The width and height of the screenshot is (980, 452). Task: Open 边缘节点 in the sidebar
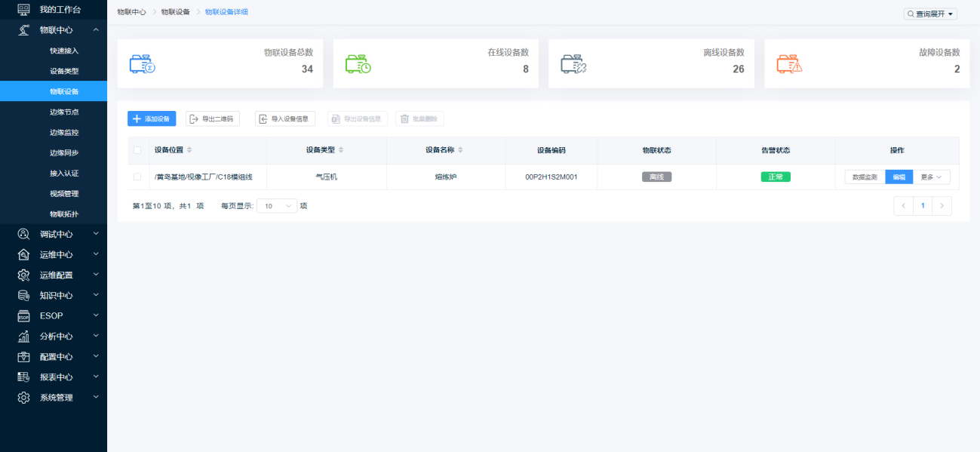coord(64,112)
